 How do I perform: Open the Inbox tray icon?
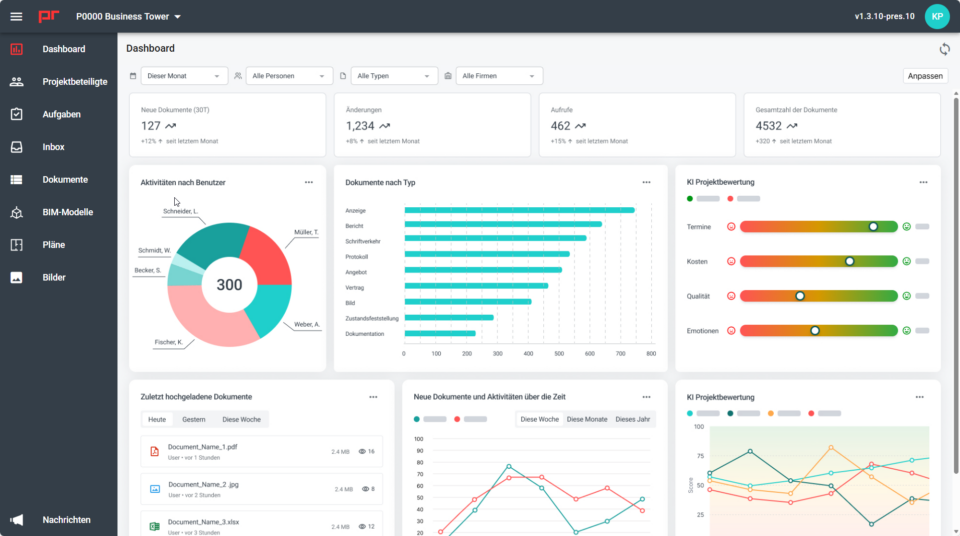[16, 147]
